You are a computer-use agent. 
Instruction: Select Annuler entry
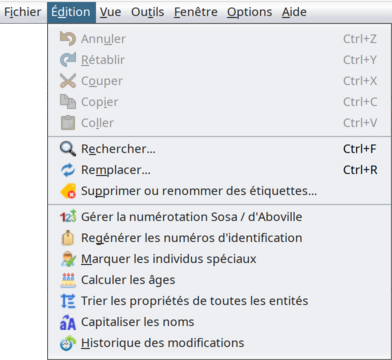tap(219, 39)
